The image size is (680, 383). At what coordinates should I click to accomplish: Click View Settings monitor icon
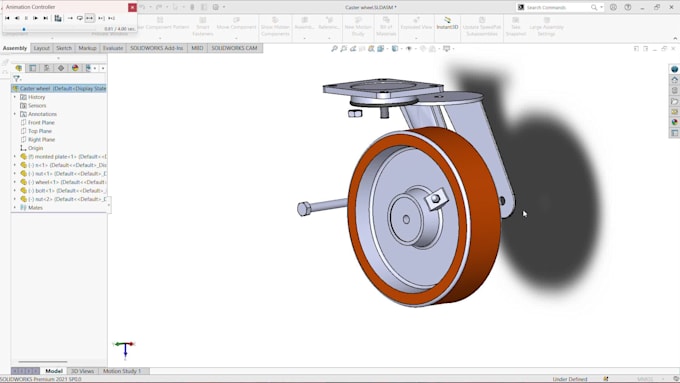click(446, 49)
